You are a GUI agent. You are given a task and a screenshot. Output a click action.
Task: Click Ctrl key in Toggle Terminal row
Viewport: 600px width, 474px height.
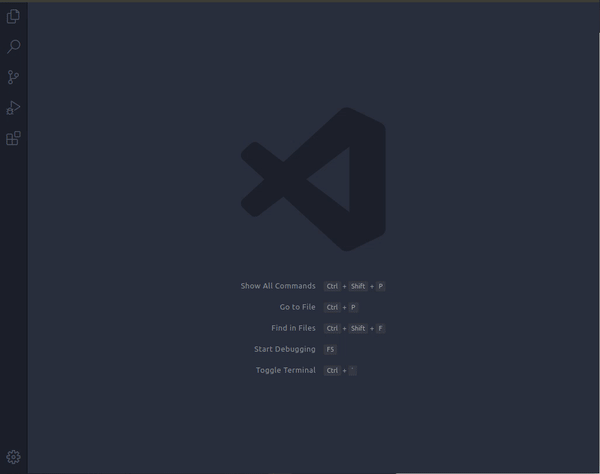[x=332, y=370]
